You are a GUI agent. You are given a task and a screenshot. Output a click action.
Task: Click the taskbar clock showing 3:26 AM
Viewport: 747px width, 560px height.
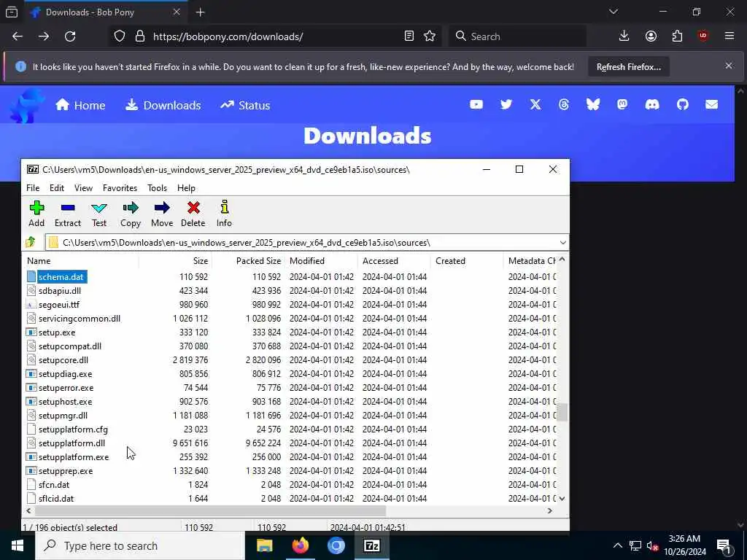tap(684, 545)
